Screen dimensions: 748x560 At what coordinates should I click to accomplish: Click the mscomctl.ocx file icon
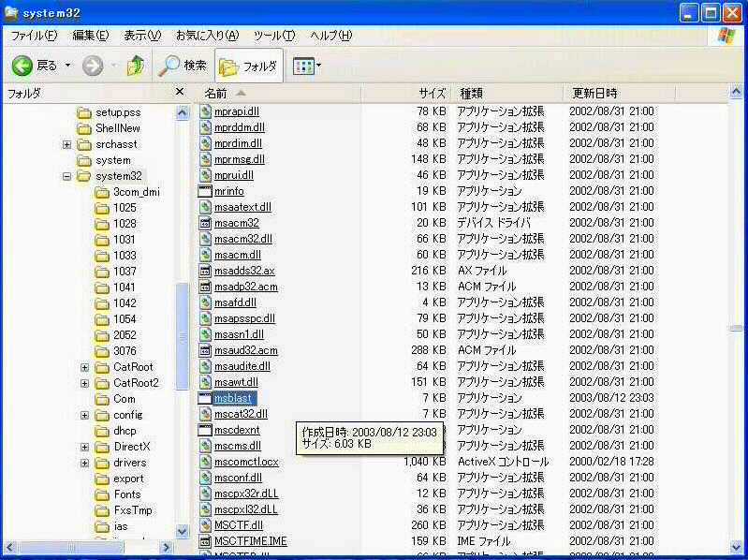205,462
